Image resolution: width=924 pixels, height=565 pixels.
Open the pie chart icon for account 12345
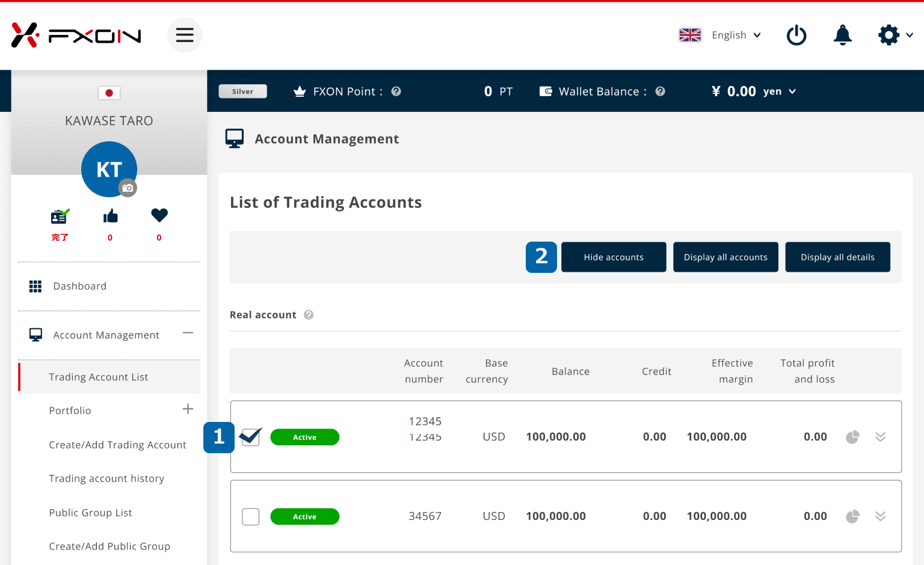[x=852, y=437]
